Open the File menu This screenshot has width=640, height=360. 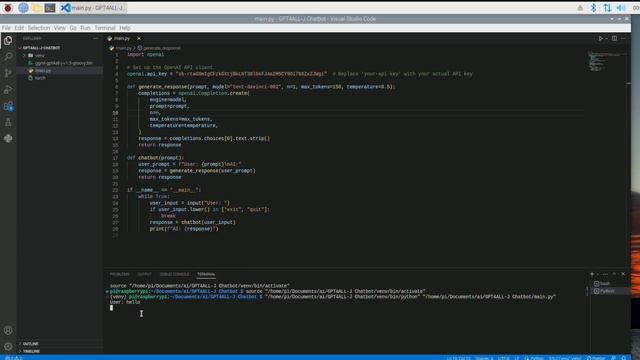click(6, 28)
